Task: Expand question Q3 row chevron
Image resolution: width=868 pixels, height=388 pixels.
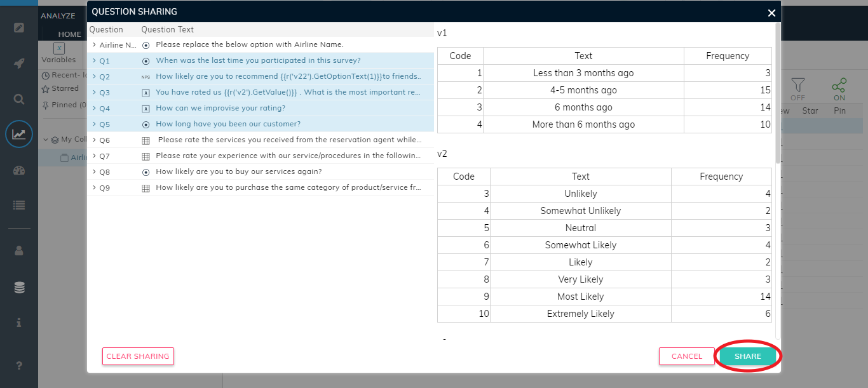Action: click(x=94, y=93)
